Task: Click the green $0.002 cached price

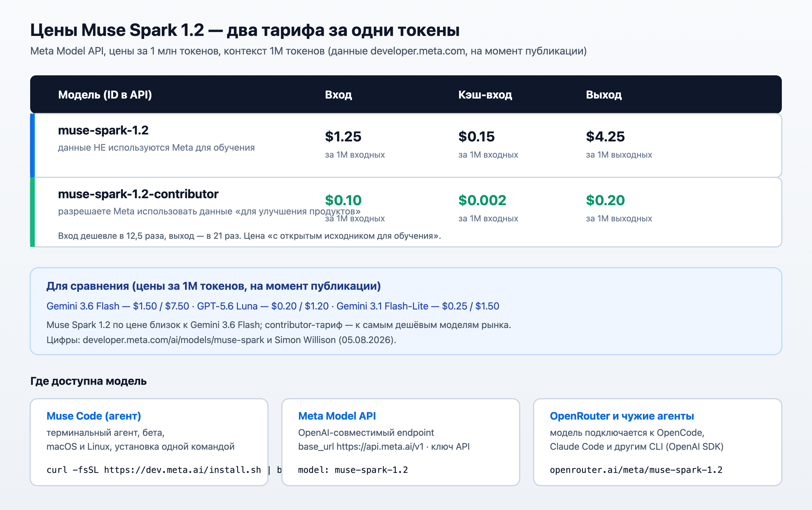Action: coord(482,200)
